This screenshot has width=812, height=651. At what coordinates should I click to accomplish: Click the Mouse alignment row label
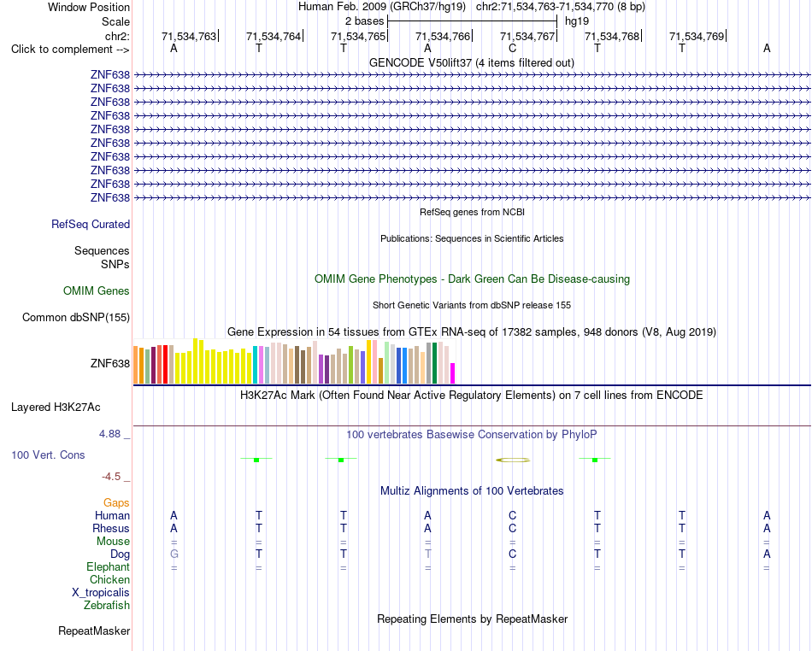click(113, 542)
